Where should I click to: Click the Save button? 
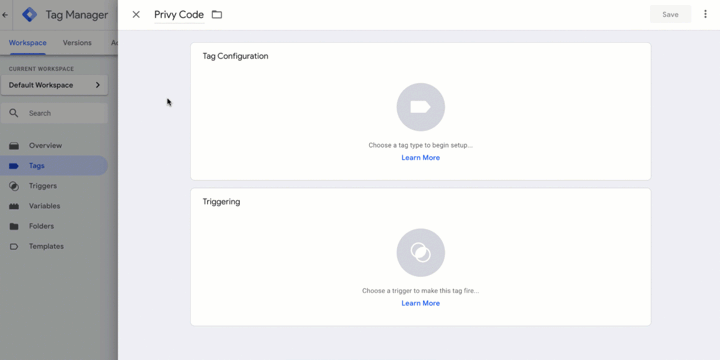(x=670, y=15)
